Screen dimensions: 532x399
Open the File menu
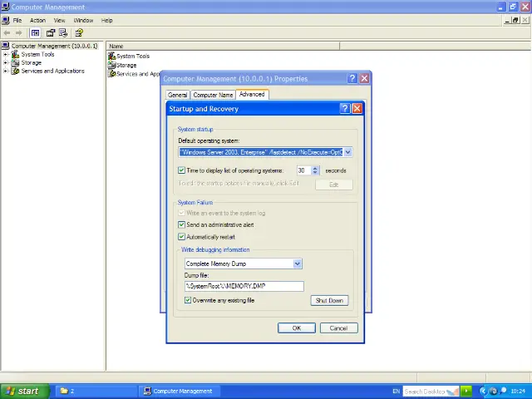click(x=17, y=20)
